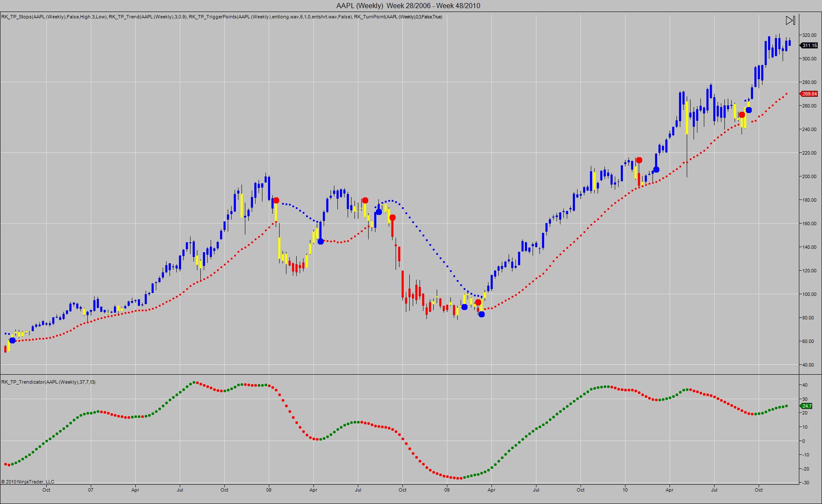Select the RK_TP_Stops indicator label
Screen dimensions: 822x504
coord(54,17)
